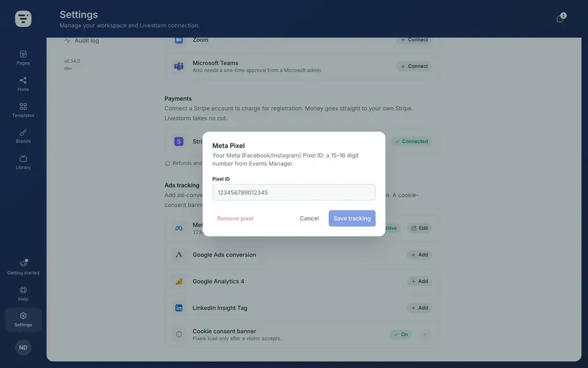Open Getting started guide
588x368 pixels.
(x=23, y=267)
